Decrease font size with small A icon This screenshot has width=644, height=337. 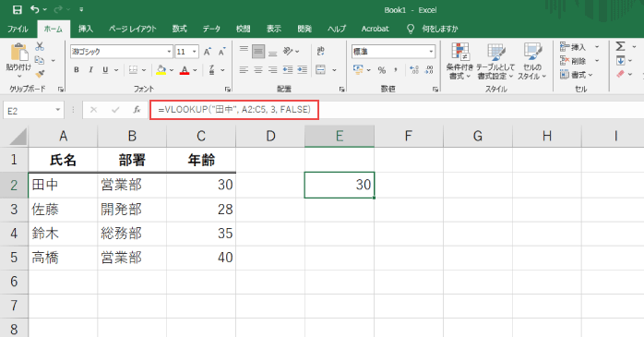221,52
